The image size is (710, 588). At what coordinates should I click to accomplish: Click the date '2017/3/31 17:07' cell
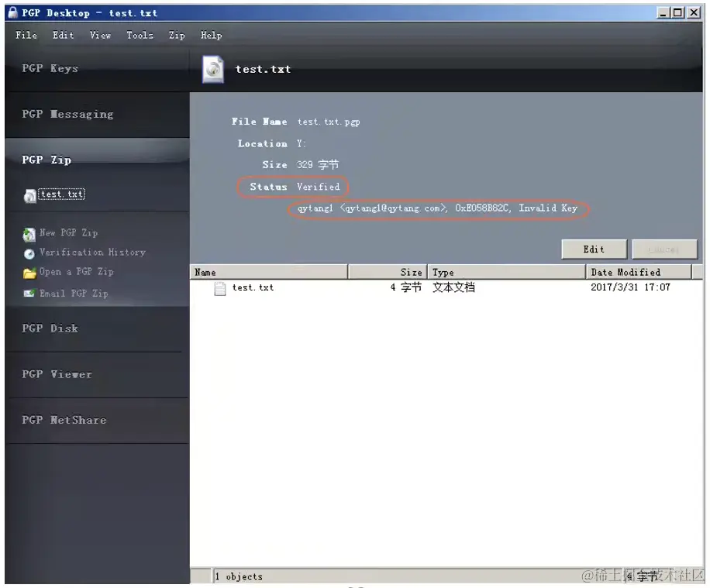point(630,287)
